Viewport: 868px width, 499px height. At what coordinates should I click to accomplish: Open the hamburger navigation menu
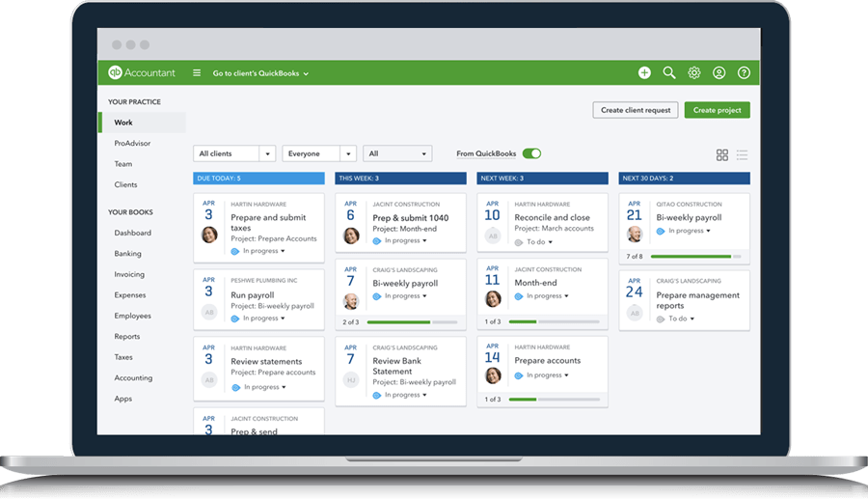click(197, 72)
